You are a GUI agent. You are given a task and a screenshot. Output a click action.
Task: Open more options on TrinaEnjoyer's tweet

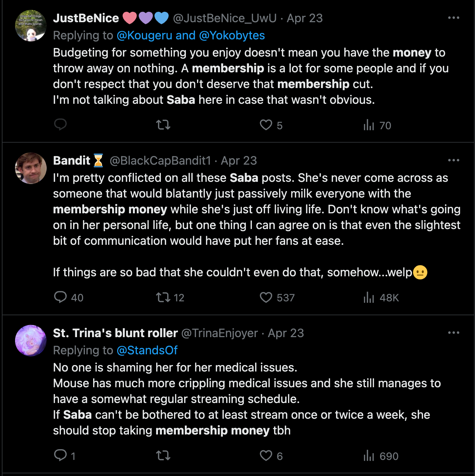(x=454, y=332)
